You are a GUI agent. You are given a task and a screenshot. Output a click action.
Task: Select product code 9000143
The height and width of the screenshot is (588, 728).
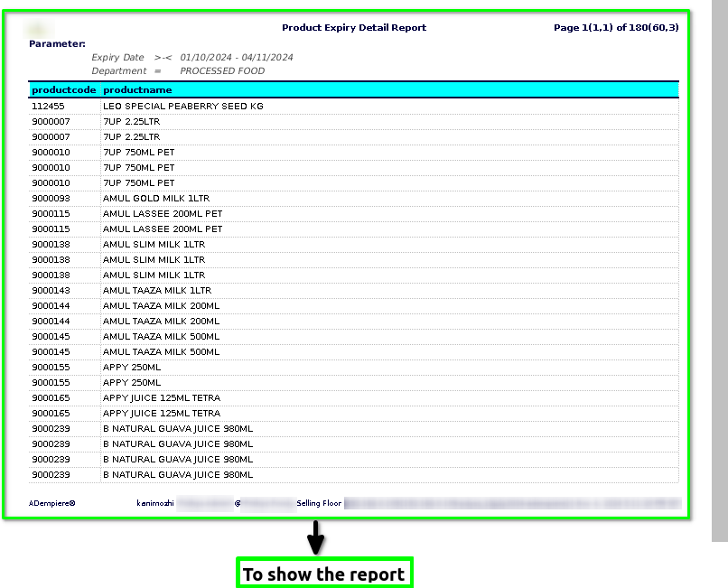pyautogui.click(x=51, y=290)
